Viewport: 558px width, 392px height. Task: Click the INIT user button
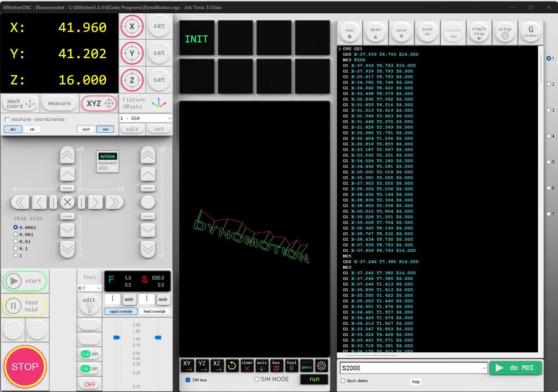pyautogui.click(x=197, y=38)
